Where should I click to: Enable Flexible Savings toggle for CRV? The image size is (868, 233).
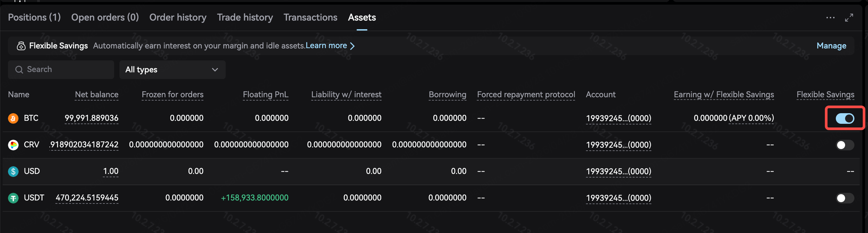pos(845,145)
